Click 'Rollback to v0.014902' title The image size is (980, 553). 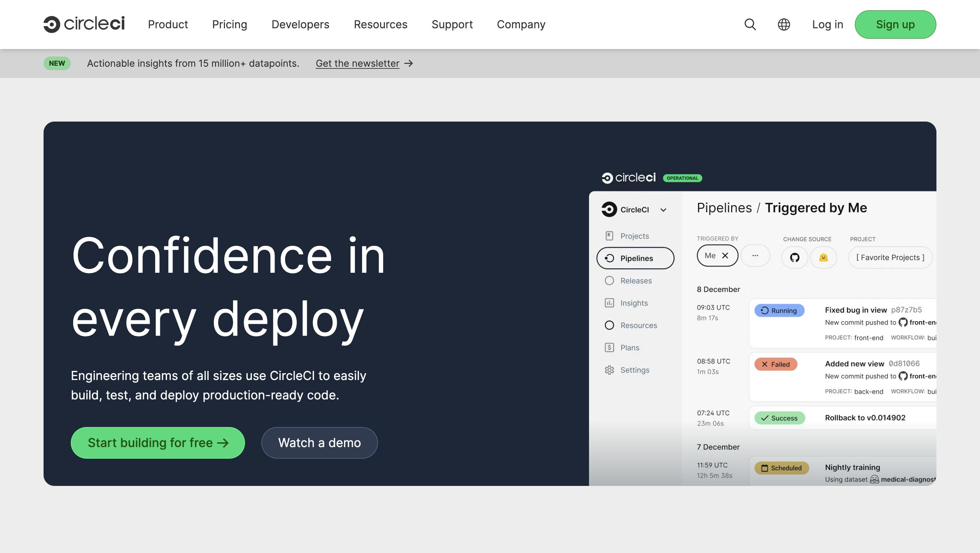click(x=865, y=417)
